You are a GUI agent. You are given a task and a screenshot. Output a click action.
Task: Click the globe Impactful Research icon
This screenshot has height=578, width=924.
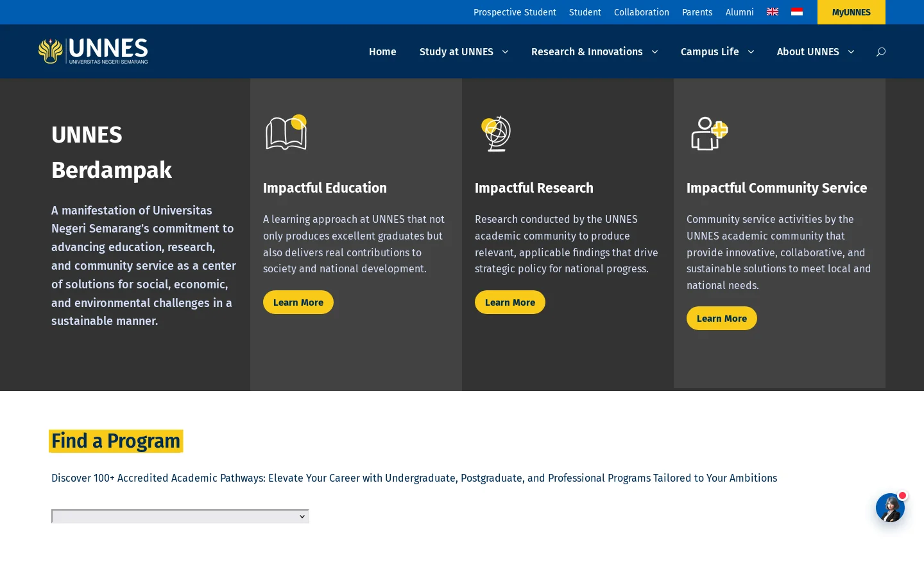pyautogui.click(x=496, y=134)
